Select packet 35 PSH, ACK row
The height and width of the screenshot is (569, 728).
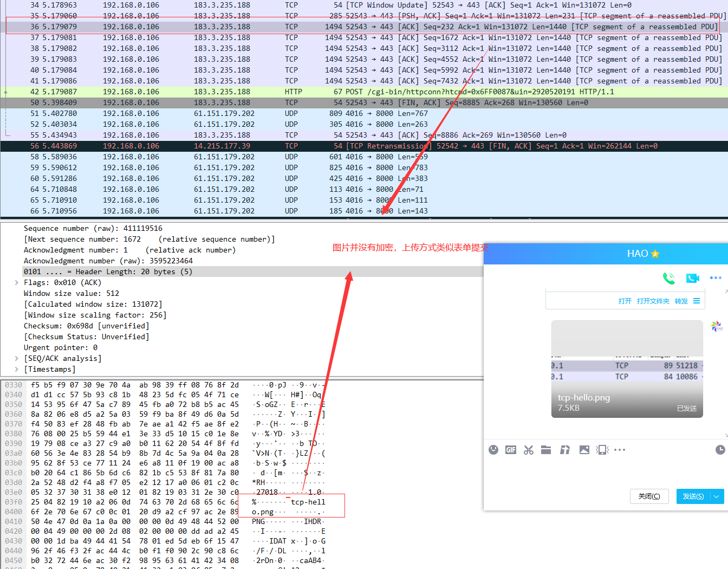[364, 16]
